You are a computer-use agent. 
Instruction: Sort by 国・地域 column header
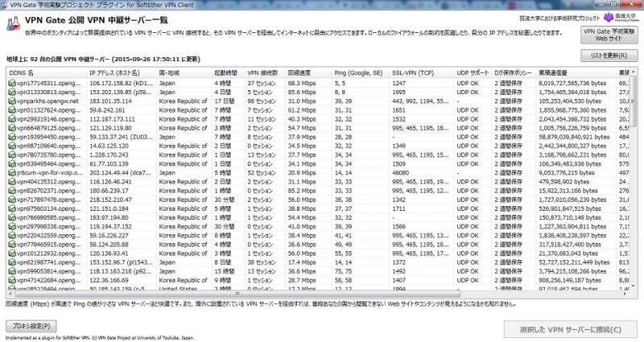click(x=184, y=73)
